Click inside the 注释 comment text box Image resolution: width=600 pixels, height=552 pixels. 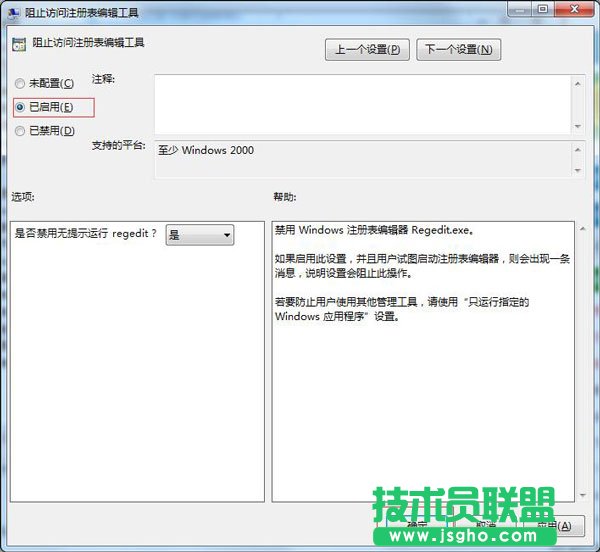pos(363,104)
